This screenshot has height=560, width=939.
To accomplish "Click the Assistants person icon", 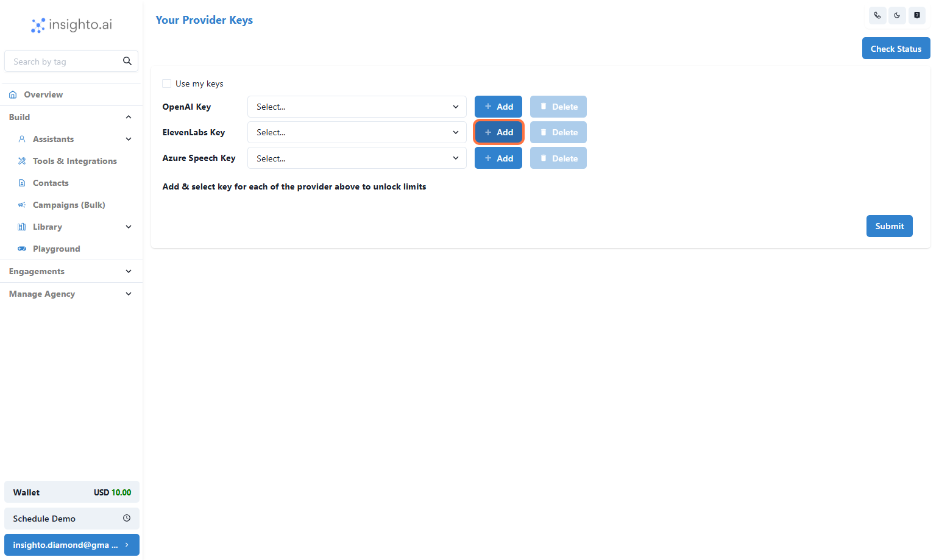I will coord(22,139).
